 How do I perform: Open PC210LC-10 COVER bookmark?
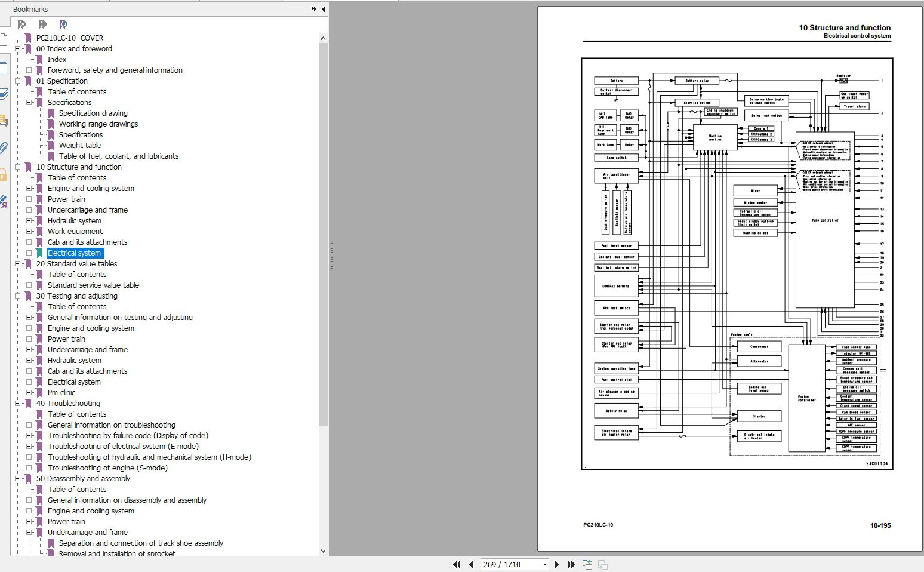(69, 38)
